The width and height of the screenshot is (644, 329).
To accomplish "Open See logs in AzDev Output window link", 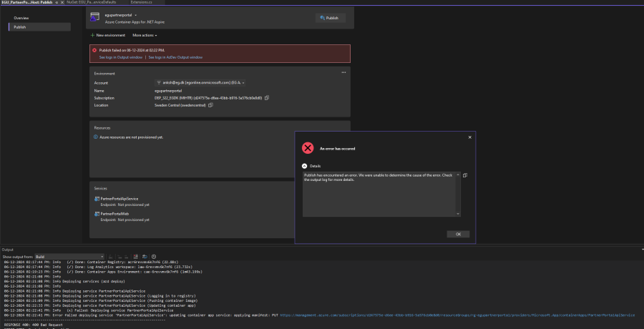I will 175,57.
